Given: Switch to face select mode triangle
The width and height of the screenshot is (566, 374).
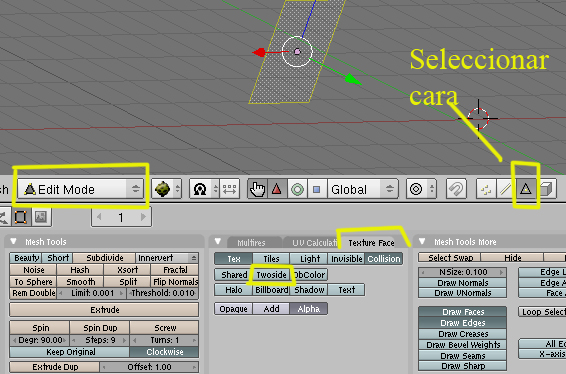Looking at the screenshot, I should [x=526, y=189].
